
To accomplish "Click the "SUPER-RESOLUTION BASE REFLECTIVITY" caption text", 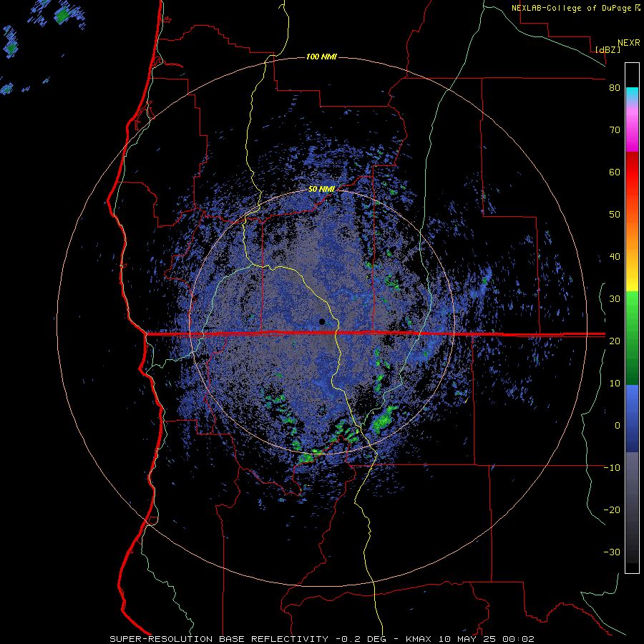I will point(219,639).
